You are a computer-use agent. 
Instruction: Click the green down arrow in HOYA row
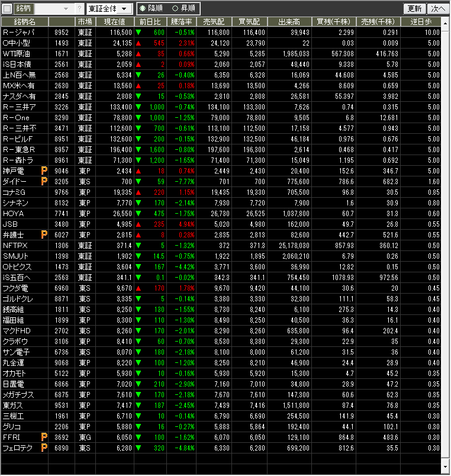[x=138, y=214]
